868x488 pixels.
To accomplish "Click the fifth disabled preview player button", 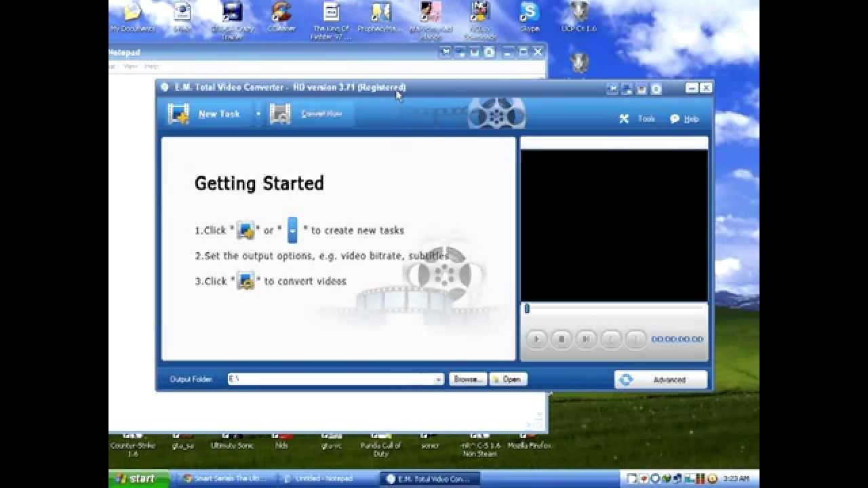I will tap(635, 339).
